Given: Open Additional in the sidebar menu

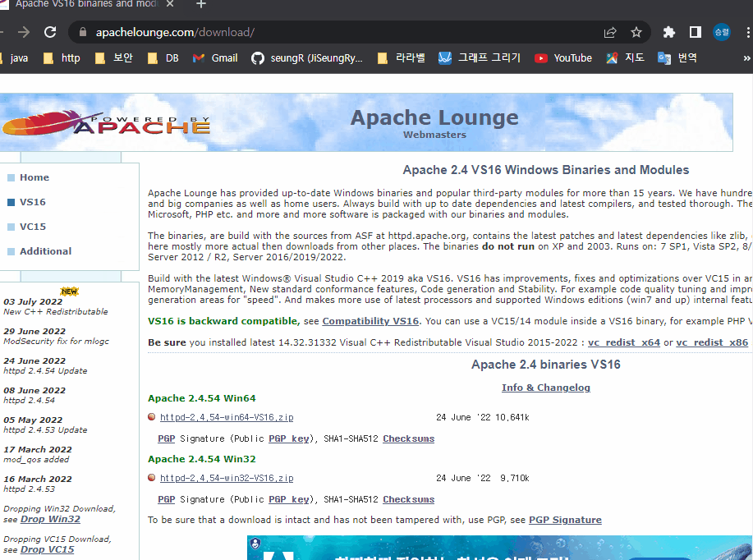Looking at the screenshot, I should click(x=46, y=250).
